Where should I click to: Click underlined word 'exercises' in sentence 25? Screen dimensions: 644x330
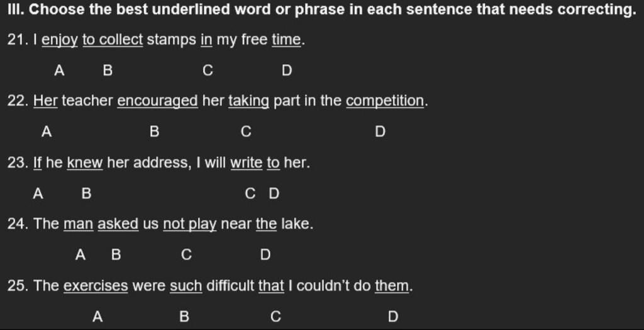click(x=96, y=286)
